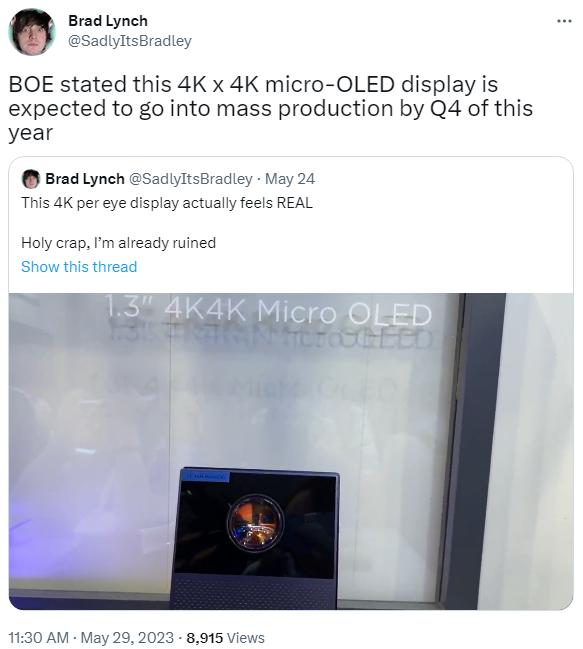Click @SadlyItsBradley handle in quoted tweet
Screen dimensions: 583x649
[x=190, y=179]
